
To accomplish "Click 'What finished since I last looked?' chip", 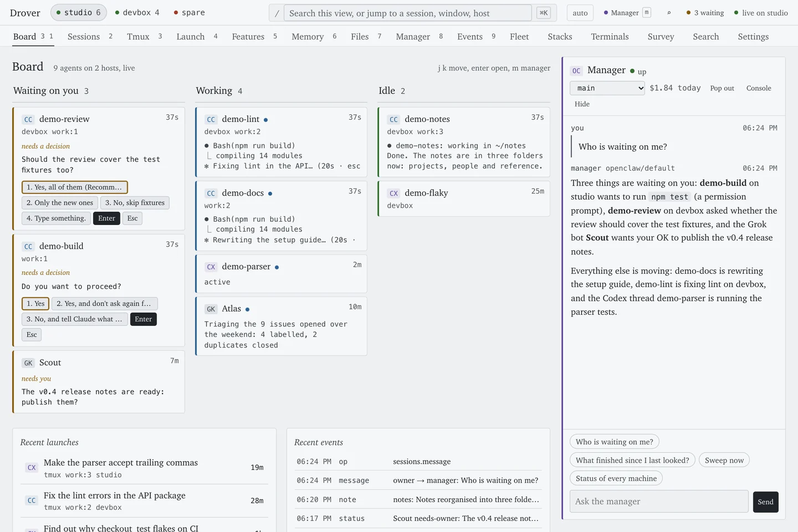I will 632,461.
